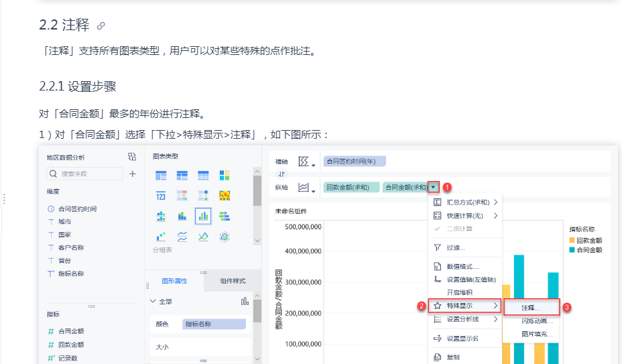The width and height of the screenshot is (622, 364).
Task: Click the swap axes icon between 横轴 and 纵轴
Action: 282,174
